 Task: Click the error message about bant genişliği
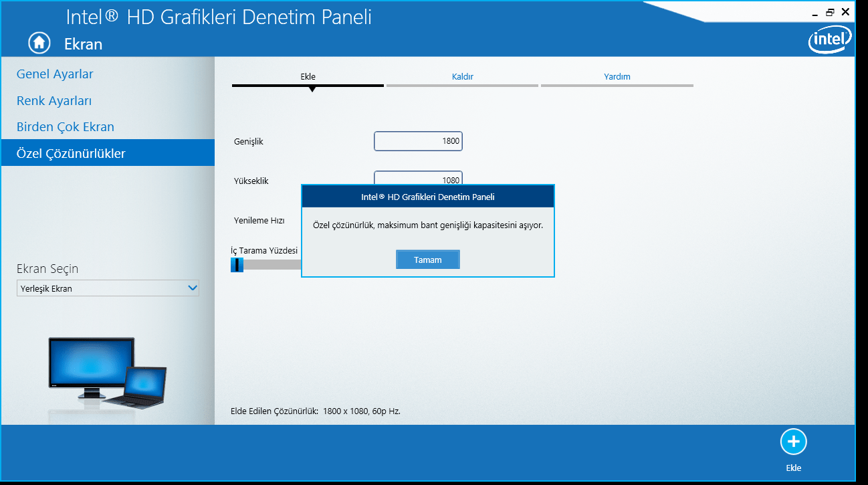coord(428,225)
